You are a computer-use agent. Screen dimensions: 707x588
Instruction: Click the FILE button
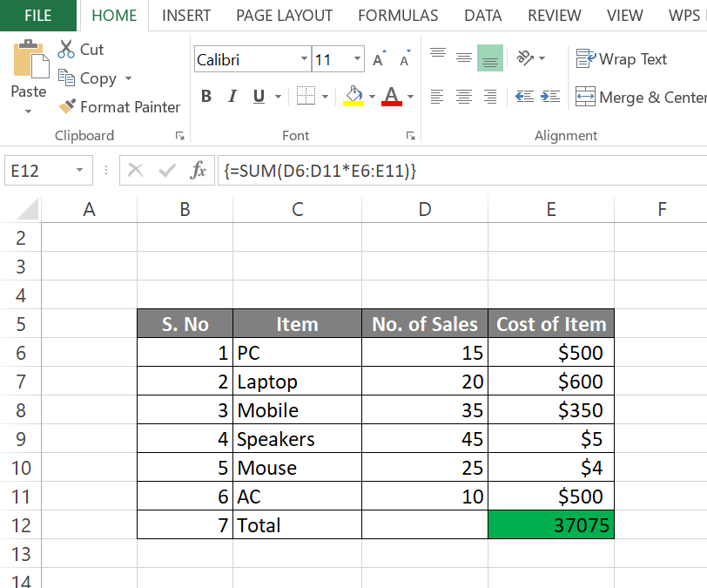click(37, 16)
